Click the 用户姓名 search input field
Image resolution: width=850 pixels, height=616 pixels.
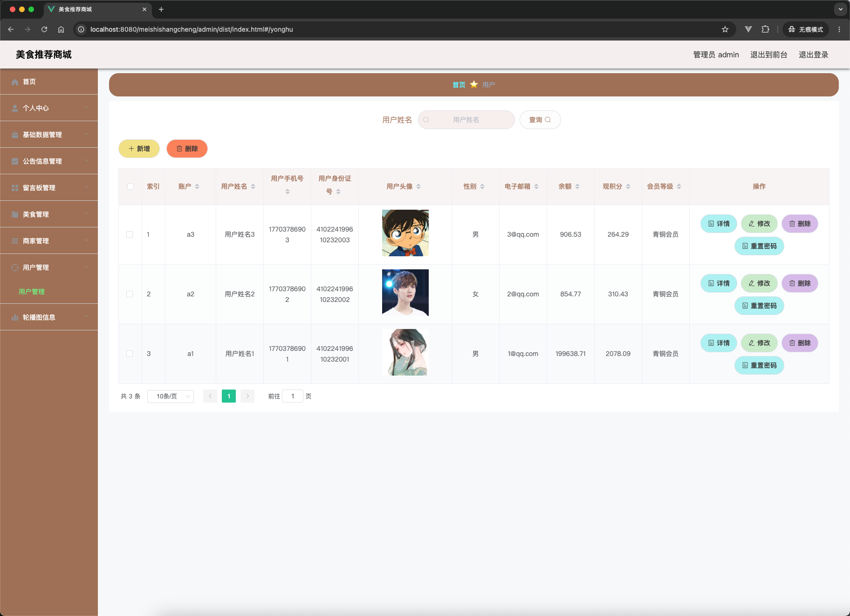466,120
